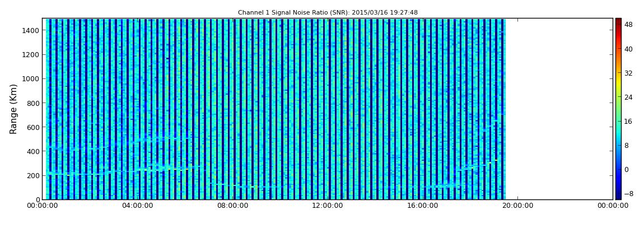Select the 1400 tick label on range axis
This screenshot has width=644, height=228.
(31, 30)
